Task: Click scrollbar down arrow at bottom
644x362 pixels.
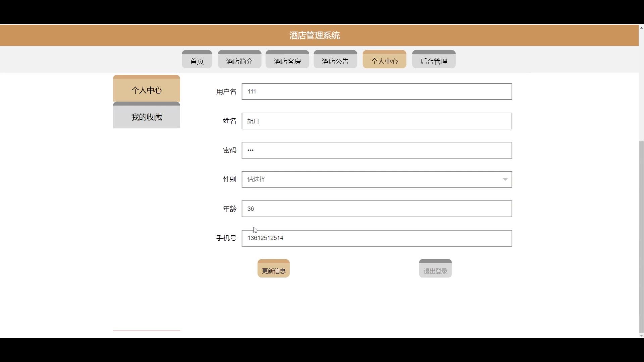Action: (641, 336)
